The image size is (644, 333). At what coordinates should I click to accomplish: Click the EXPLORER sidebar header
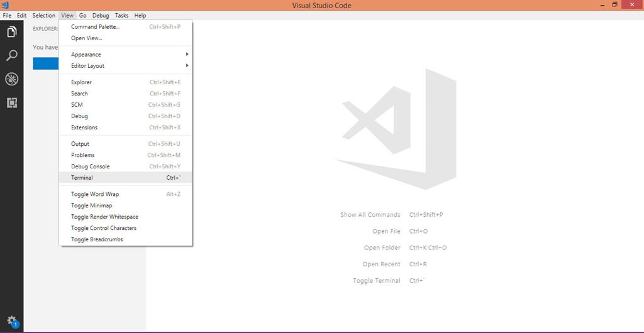[x=45, y=29]
